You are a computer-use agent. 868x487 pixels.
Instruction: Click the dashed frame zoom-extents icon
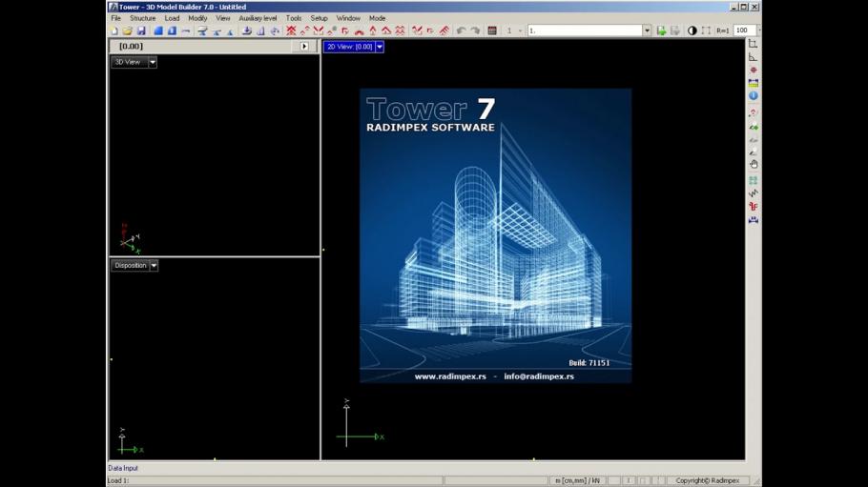point(706,31)
